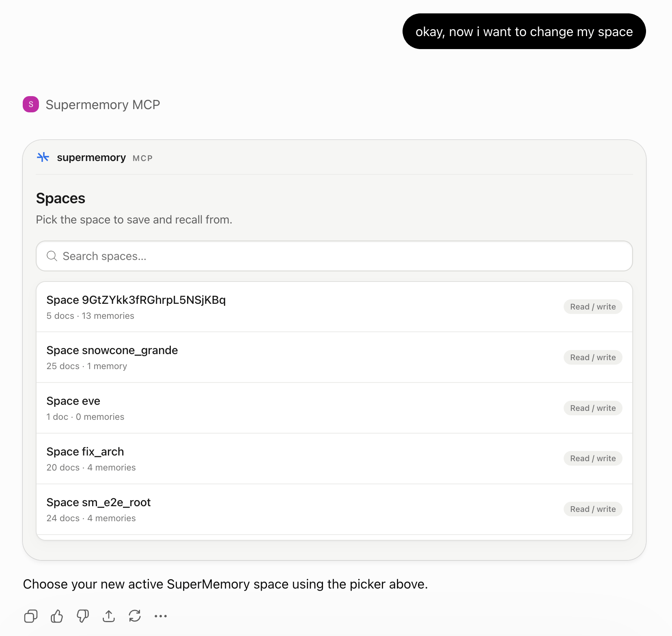Click '25 docs · 1 memory' text
The width and height of the screenshot is (672, 636).
86,366
